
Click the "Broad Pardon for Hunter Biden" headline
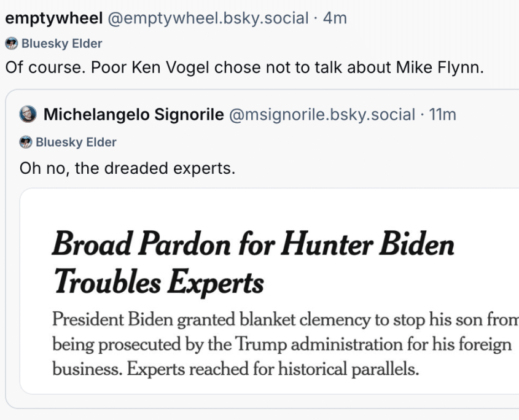(x=253, y=244)
